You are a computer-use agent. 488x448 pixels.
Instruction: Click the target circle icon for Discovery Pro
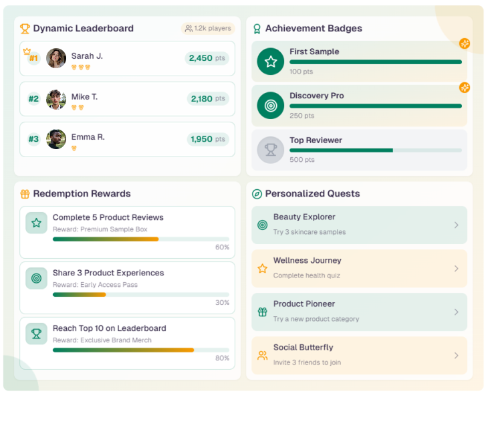point(271,106)
